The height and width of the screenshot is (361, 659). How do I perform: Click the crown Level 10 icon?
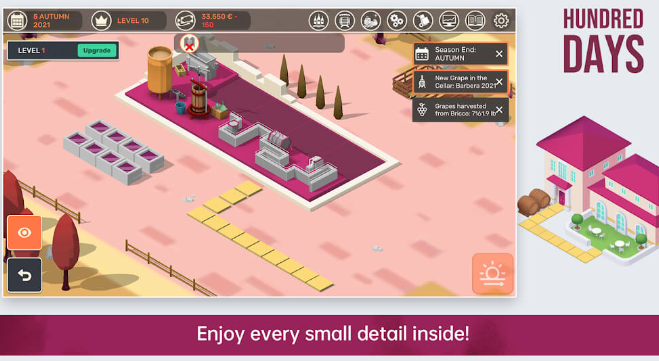tap(101, 20)
